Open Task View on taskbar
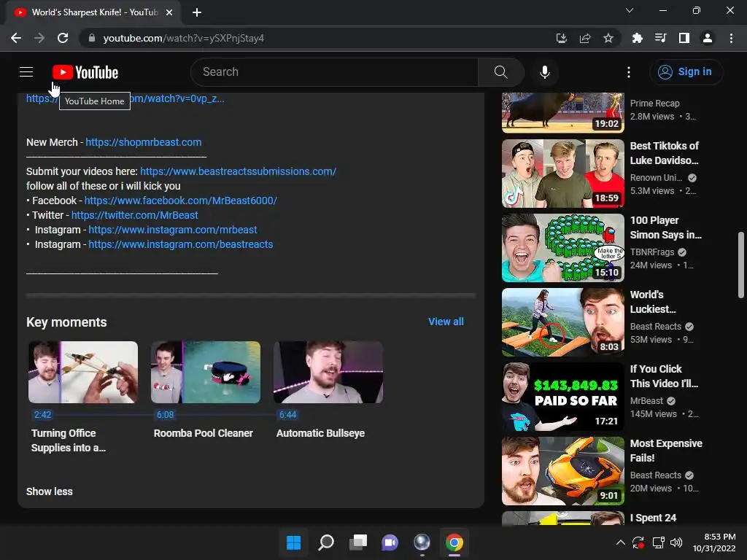Viewport: 747px width, 560px height. (357, 542)
